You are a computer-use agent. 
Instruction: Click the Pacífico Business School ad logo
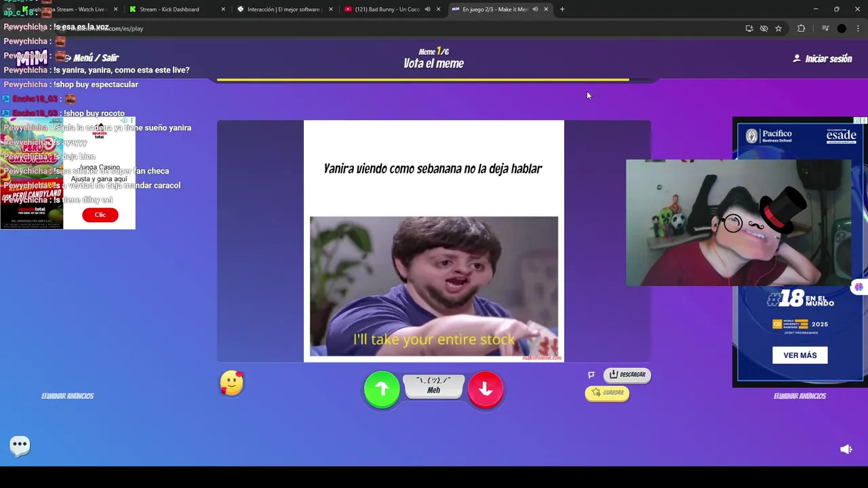[x=768, y=135]
